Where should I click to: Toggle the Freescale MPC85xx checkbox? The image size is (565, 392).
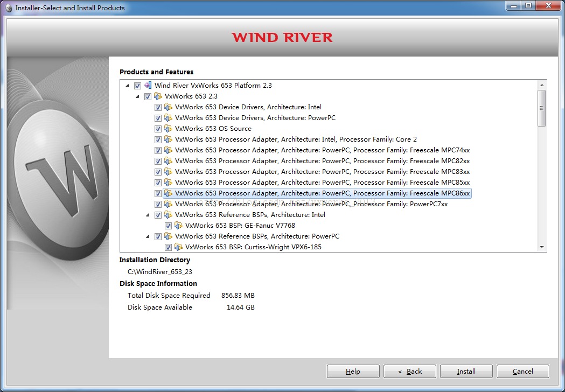[158, 183]
